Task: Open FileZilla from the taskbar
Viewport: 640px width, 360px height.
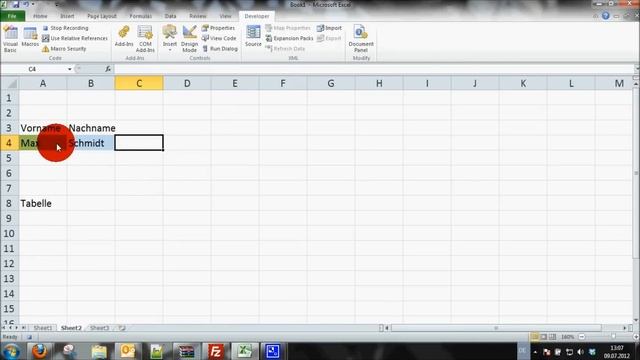Action: [x=215, y=351]
